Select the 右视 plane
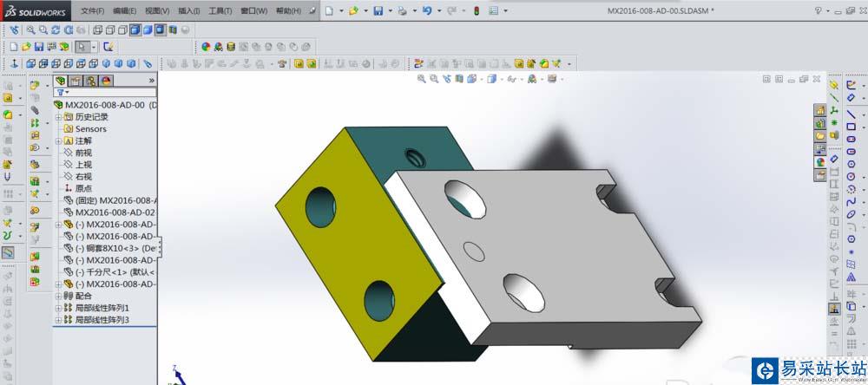This screenshot has height=385, width=868. click(83, 177)
